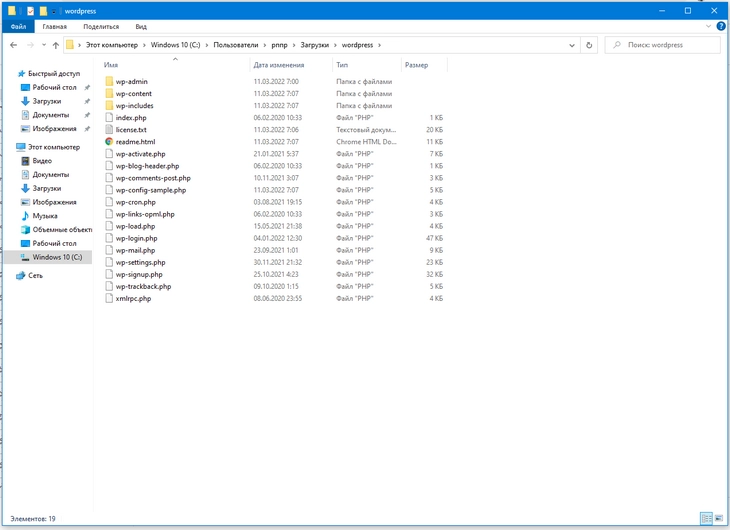Switch to large icons view layout
Viewport: 730px width, 530px height.
(x=720, y=518)
